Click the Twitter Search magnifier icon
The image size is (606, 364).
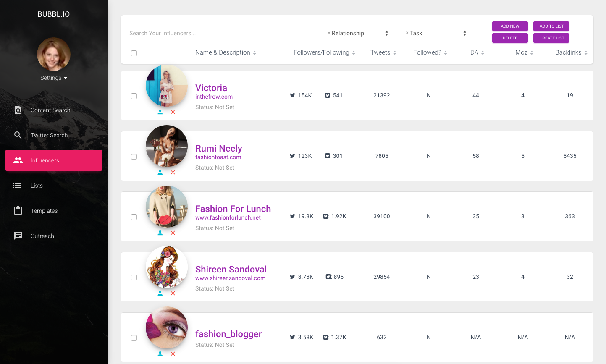(x=18, y=135)
